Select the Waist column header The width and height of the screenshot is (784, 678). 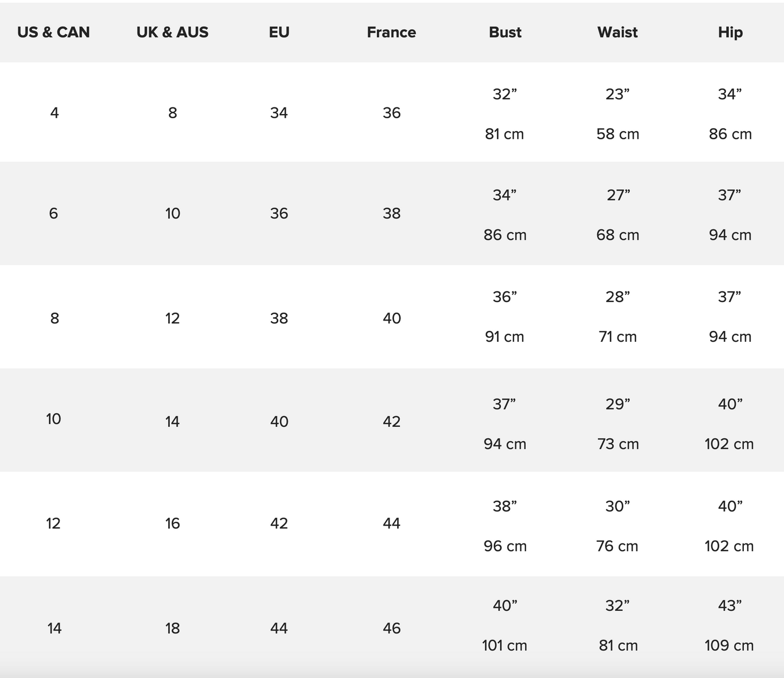(617, 33)
